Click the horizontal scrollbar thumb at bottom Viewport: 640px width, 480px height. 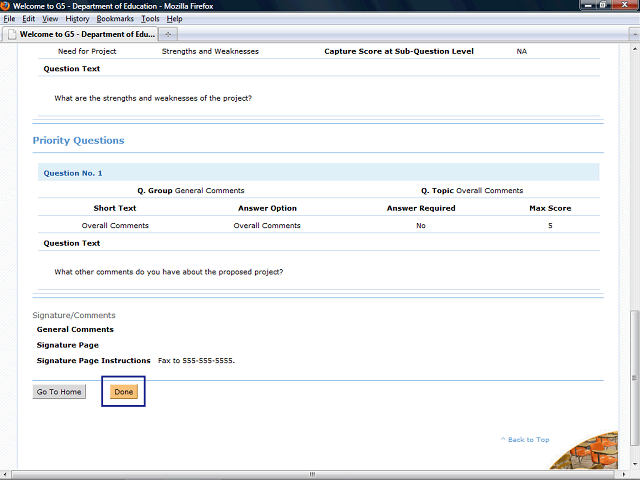click(300, 475)
